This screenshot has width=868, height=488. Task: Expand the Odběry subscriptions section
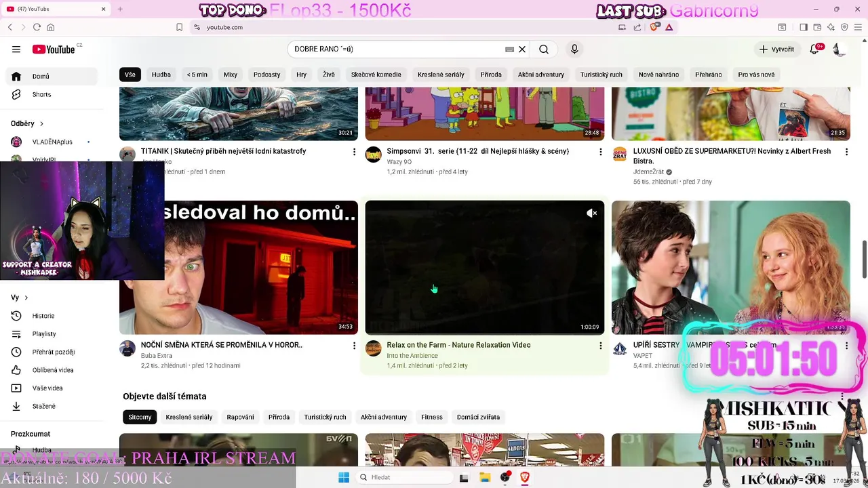click(x=27, y=123)
